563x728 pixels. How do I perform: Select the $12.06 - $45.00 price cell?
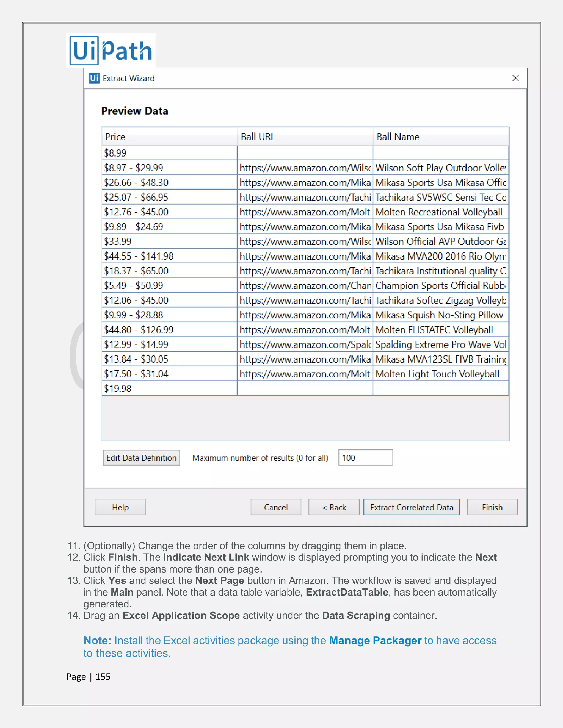coord(169,300)
